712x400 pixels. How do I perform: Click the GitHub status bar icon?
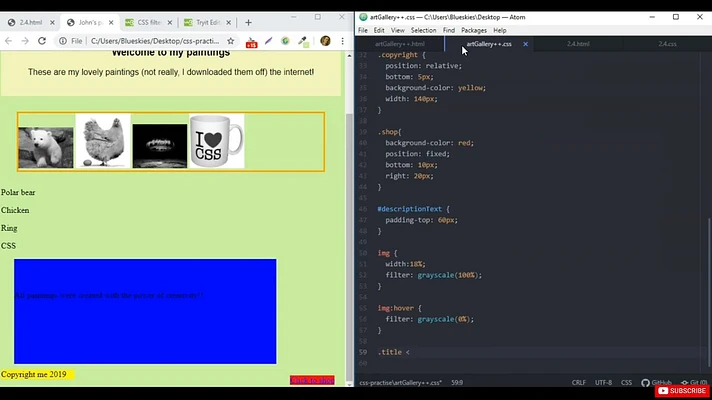click(656, 383)
